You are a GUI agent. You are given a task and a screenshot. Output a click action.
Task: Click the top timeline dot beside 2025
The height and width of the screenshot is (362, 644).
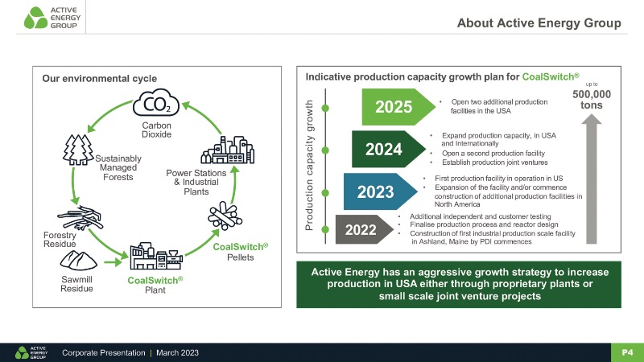pyautogui.click(x=325, y=108)
